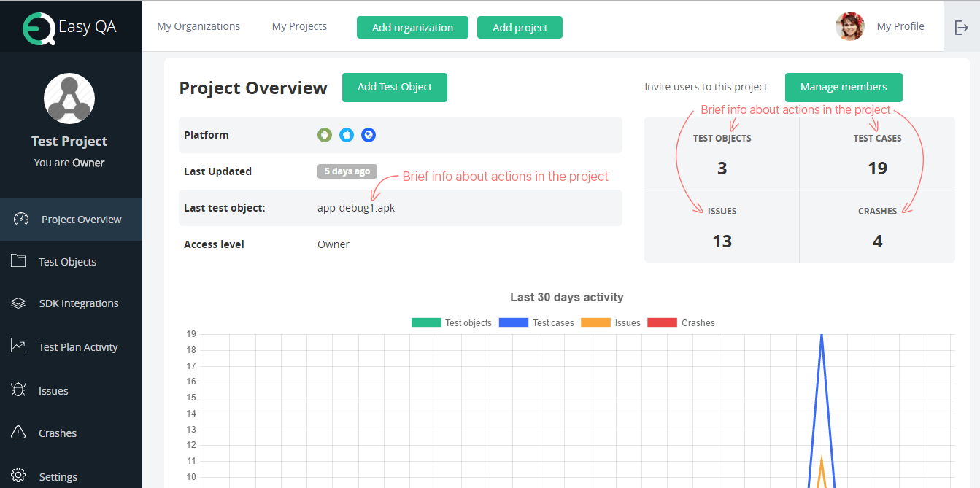Image resolution: width=980 pixels, height=488 pixels.
Task: Go to Project Overview in sidebar
Action: coord(71,220)
